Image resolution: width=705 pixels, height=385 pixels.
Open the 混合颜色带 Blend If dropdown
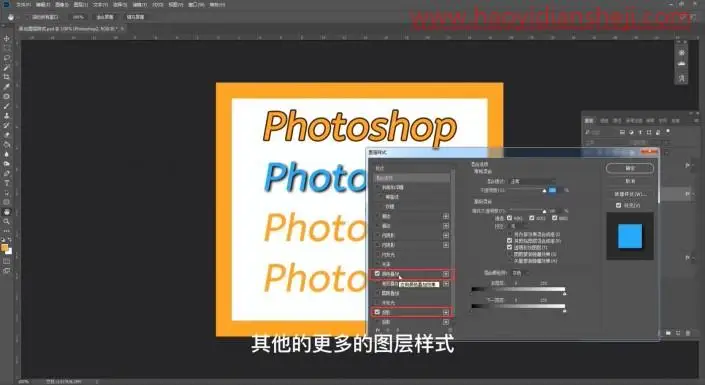coord(520,273)
